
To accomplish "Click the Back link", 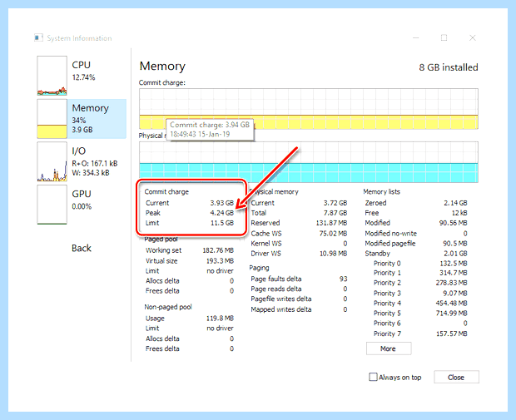I will click(x=82, y=248).
